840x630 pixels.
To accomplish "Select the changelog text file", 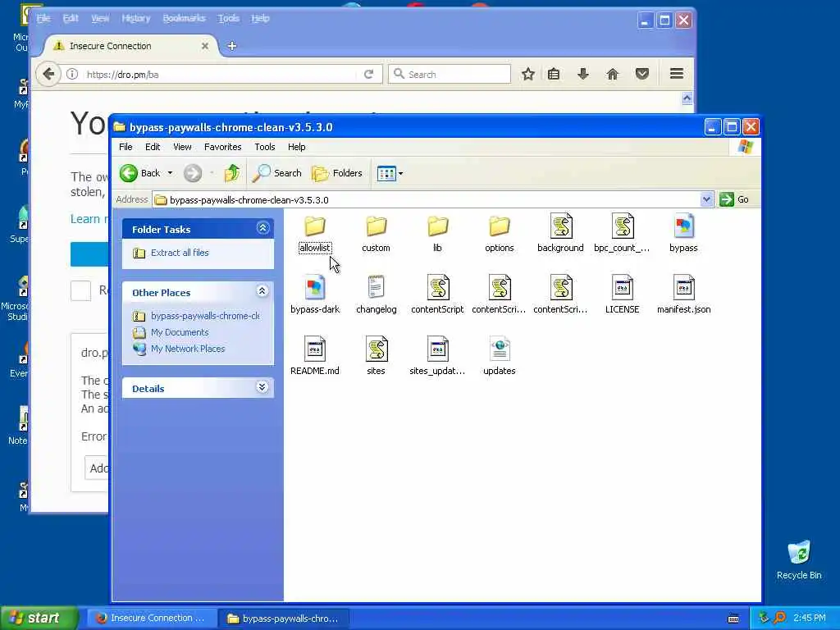I will [376, 294].
